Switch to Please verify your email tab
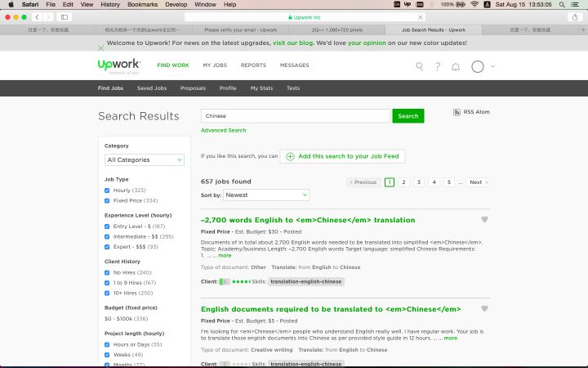The image size is (588, 368). point(240,29)
